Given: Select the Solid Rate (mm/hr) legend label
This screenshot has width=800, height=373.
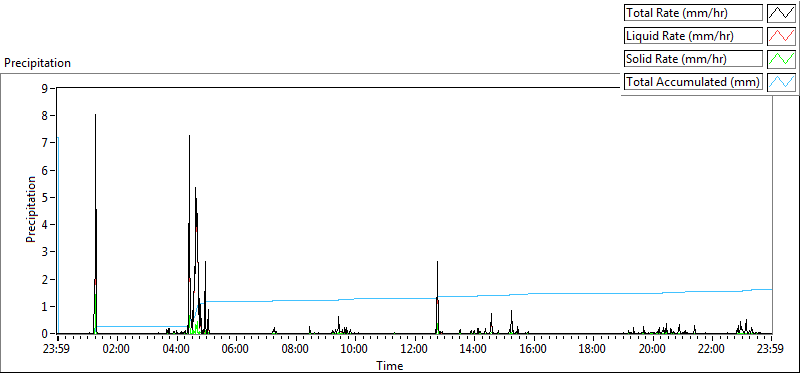Looking at the screenshot, I should click(x=693, y=59).
